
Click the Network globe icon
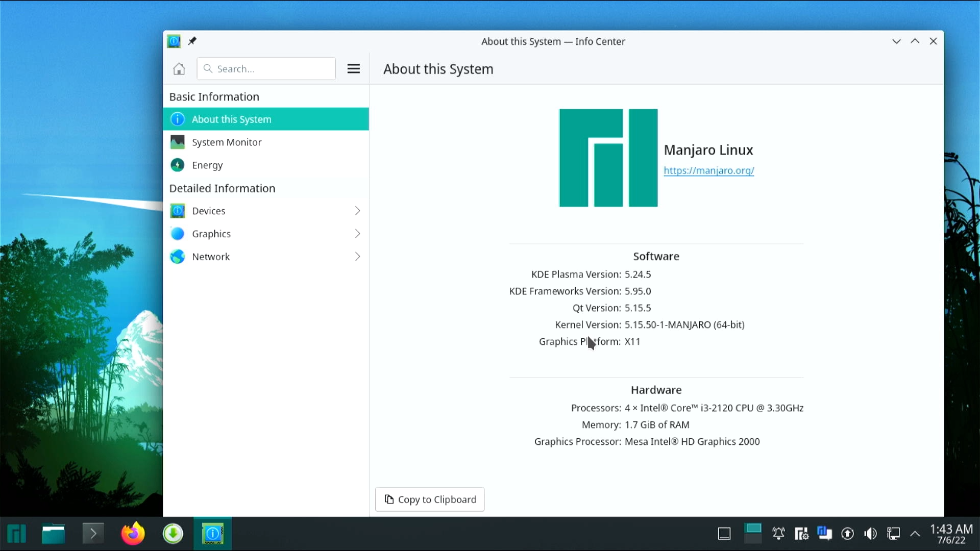click(177, 257)
